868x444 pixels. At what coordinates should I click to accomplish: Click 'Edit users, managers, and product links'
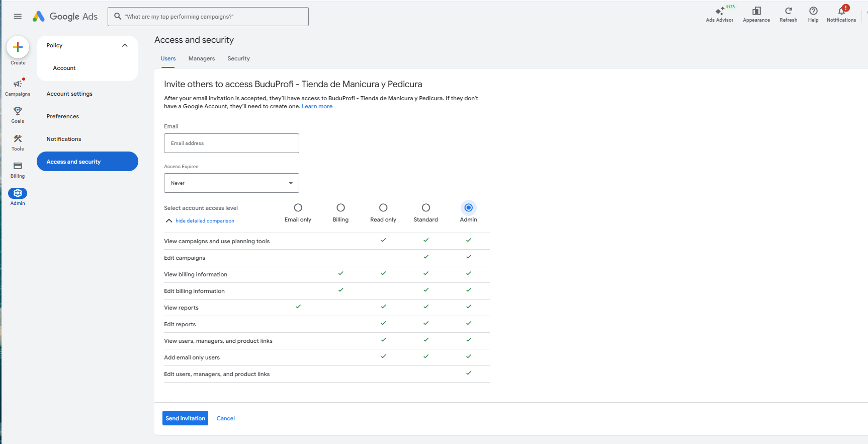click(217, 374)
